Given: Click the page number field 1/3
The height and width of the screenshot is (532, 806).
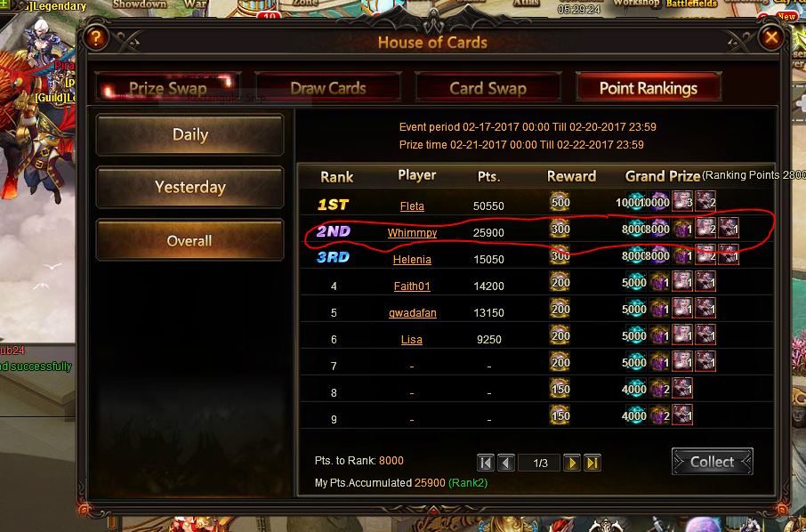Looking at the screenshot, I should point(540,463).
